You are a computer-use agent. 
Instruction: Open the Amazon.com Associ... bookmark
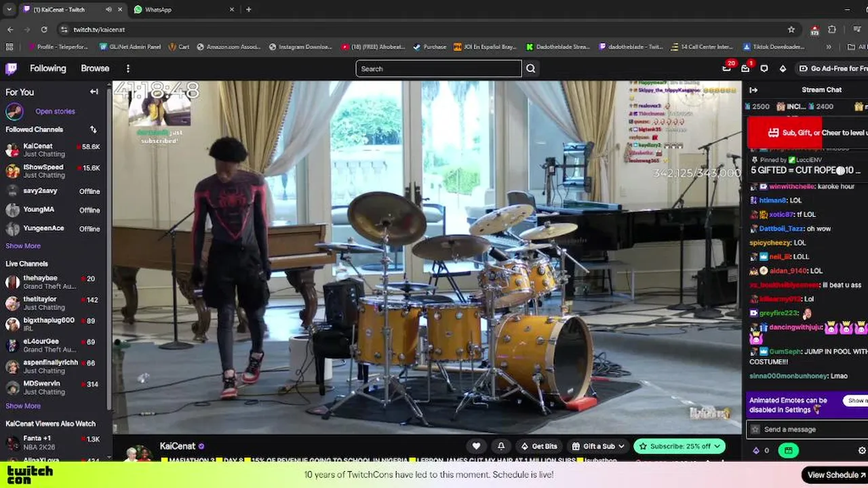[x=229, y=47]
